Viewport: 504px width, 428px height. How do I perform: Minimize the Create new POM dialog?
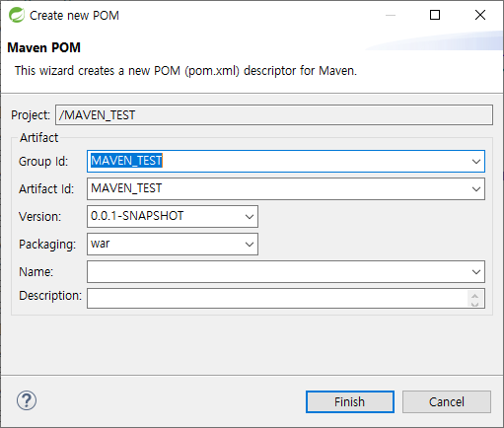click(x=391, y=15)
